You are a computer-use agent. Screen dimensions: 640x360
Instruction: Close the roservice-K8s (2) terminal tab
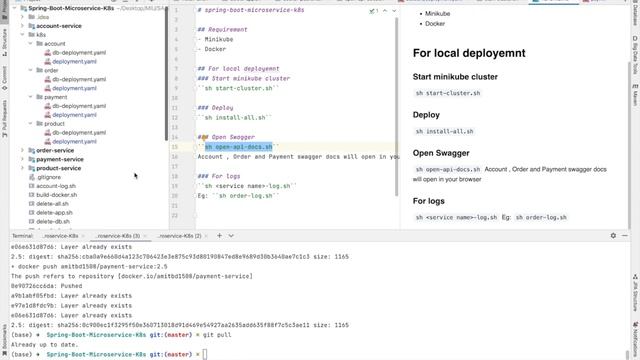206,236
